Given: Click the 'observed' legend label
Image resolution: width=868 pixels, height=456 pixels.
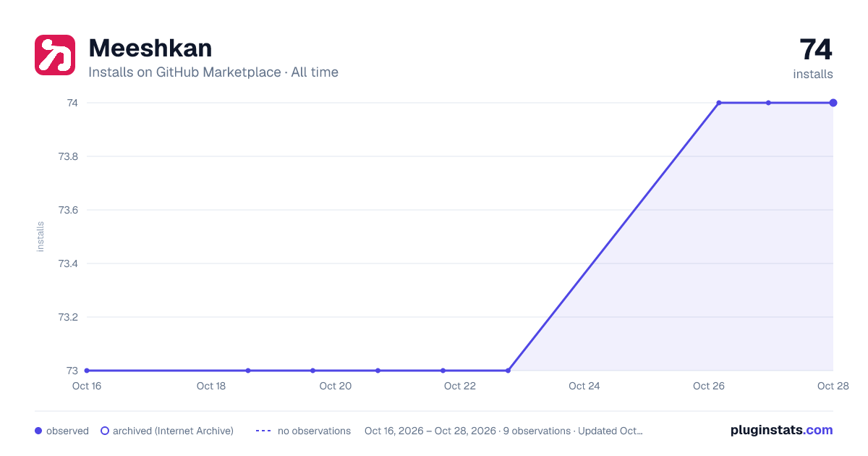Looking at the screenshot, I should click(x=67, y=431).
